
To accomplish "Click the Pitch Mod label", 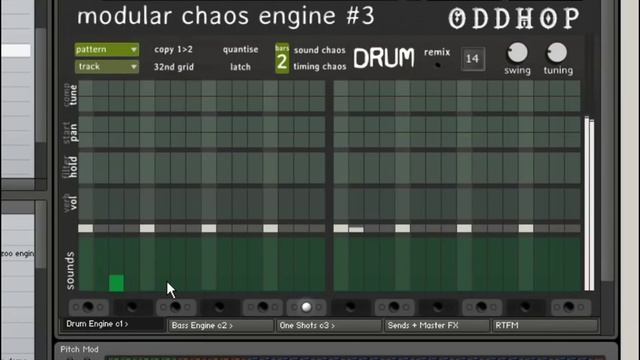I will coord(79,349).
